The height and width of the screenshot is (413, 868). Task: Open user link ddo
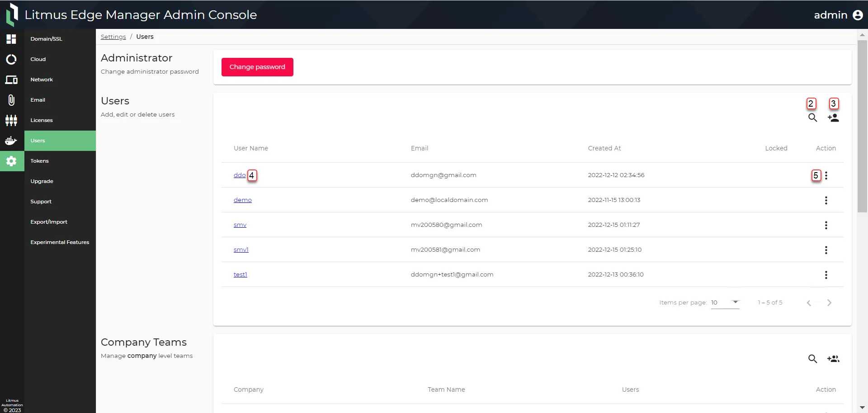(x=240, y=175)
